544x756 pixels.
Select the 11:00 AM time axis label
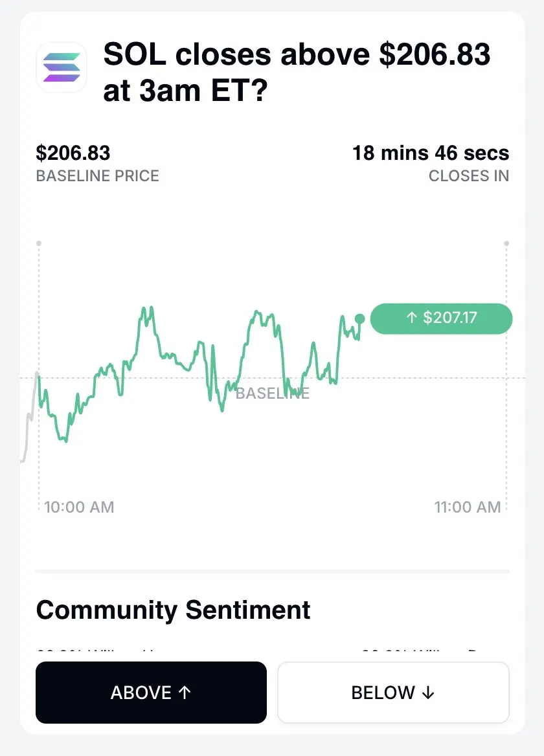pyautogui.click(x=468, y=507)
